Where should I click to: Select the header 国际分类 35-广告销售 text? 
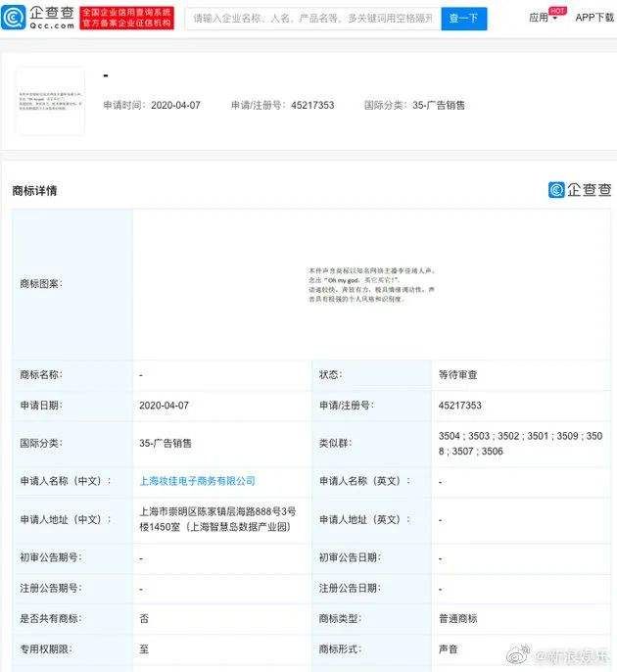point(414,105)
